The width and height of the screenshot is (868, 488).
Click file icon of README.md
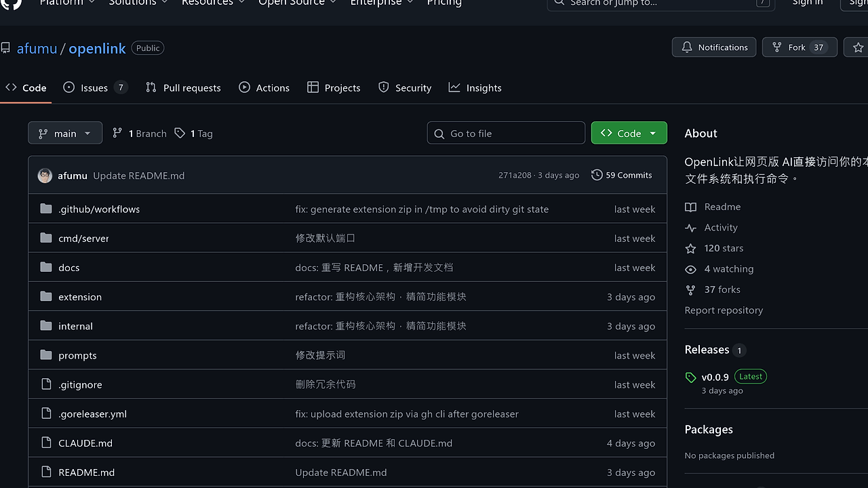[46, 472]
